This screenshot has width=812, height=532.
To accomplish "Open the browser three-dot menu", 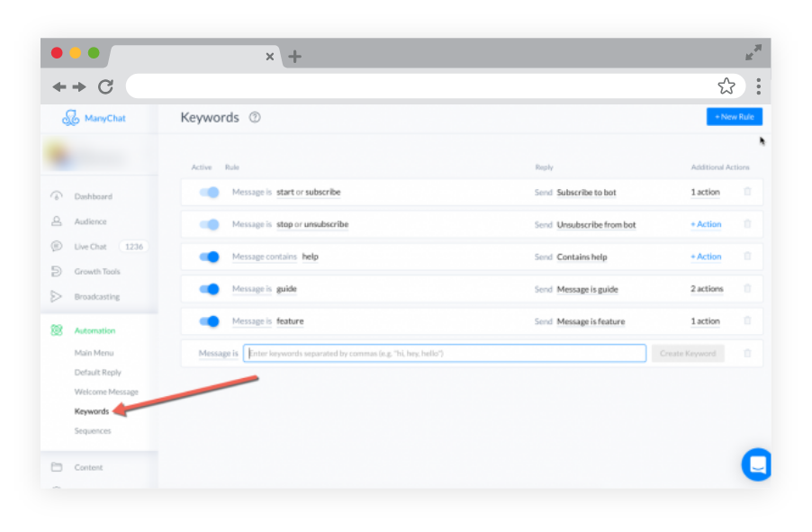I will [758, 86].
